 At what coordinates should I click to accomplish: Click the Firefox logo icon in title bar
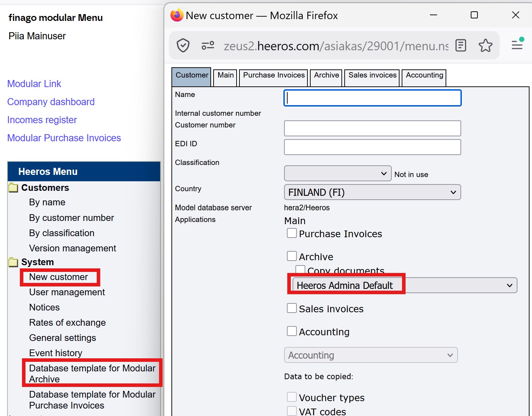click(177, 15)
